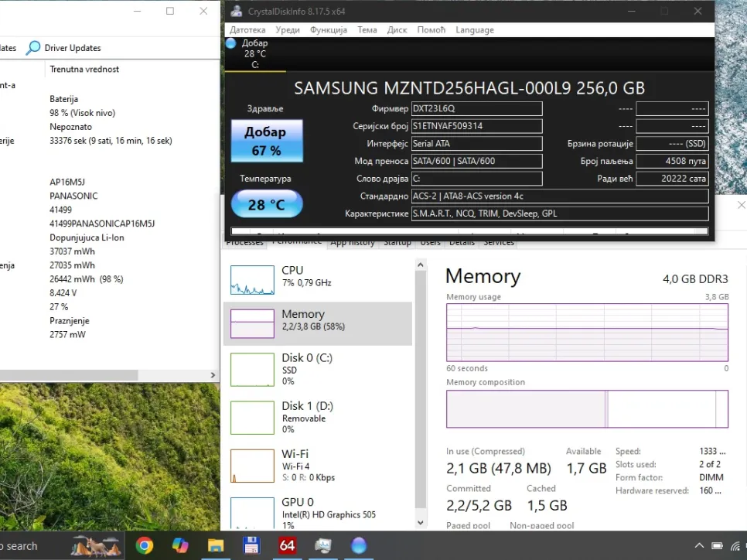Click the Фирмвер field DXT23L6Q
Screen dimensions: 747x560
477,108
